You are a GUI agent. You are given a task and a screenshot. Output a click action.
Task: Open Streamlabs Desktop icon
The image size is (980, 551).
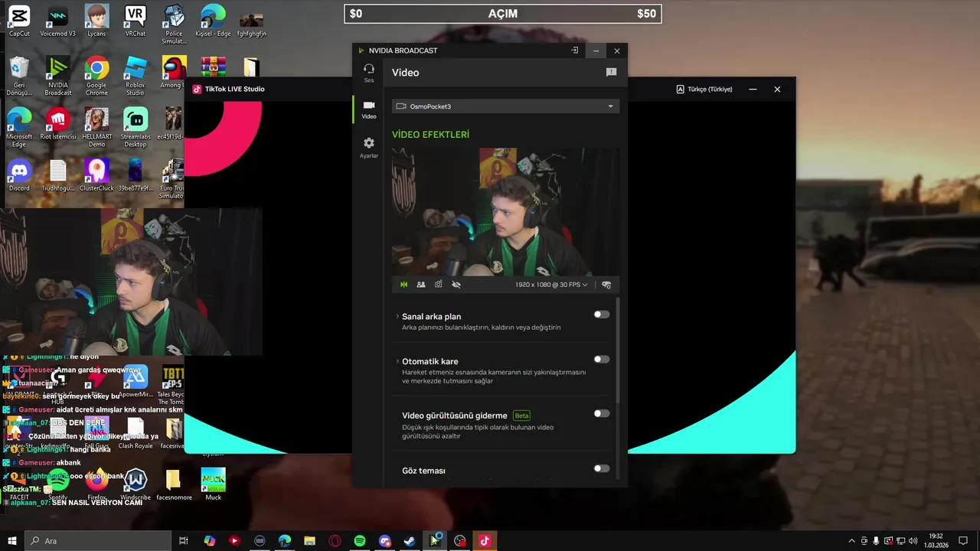click(x=136, y=127)
